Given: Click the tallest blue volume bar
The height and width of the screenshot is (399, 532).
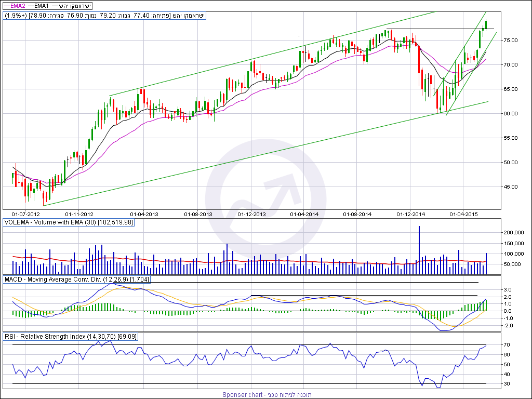Looking at the screenshot, I should tap(419, 250).
